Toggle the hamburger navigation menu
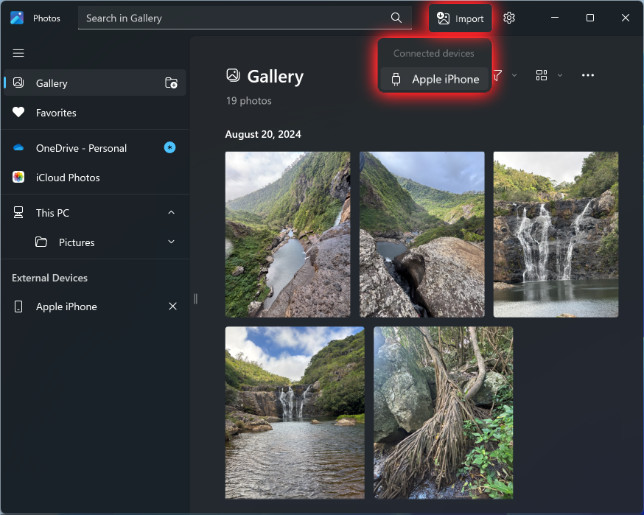The image size is (644, 515). pyautogui.click(x=18, y=53)
